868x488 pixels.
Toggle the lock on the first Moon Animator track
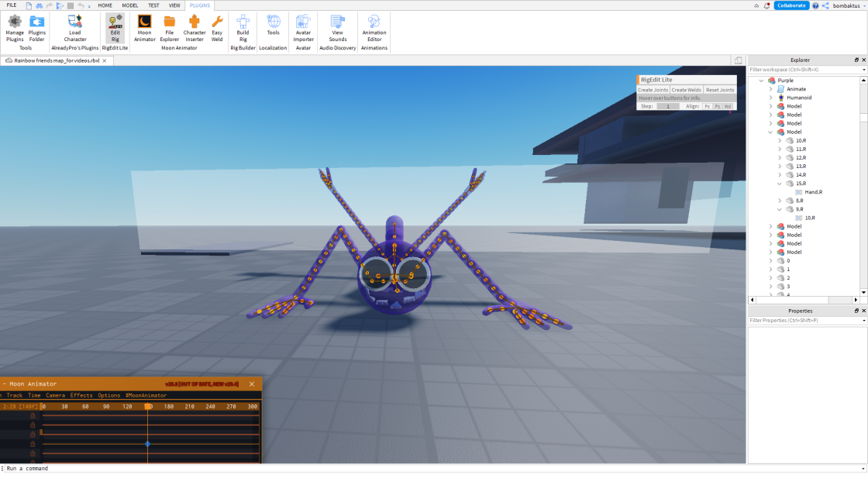click(33, 415)
